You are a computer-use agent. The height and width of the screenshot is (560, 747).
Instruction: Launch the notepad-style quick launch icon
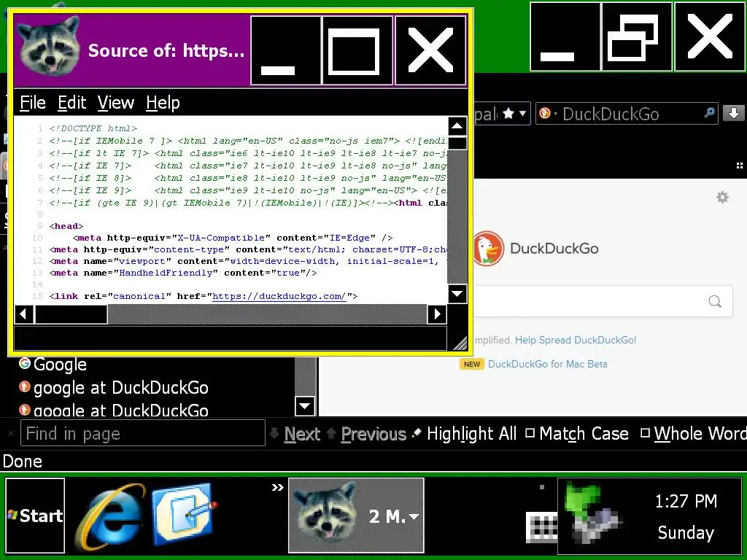183,514
